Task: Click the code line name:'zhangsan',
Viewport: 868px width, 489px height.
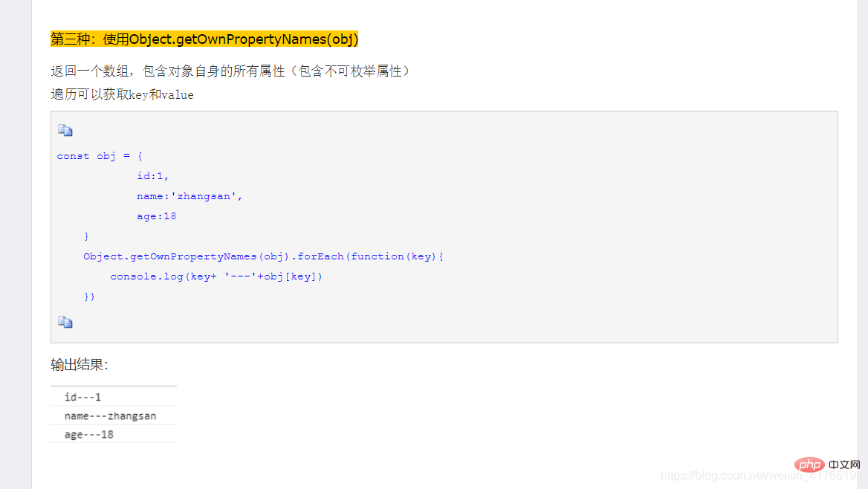Action: coord(190,196)
